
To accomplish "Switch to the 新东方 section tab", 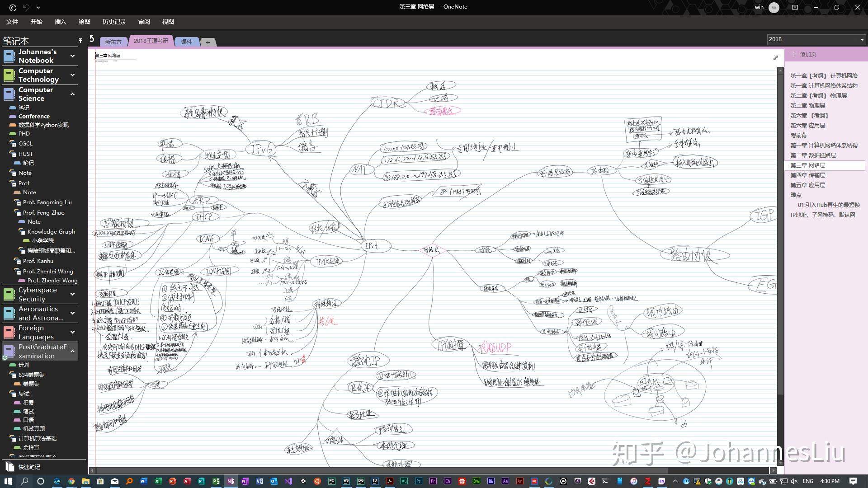I will [113, 42].
